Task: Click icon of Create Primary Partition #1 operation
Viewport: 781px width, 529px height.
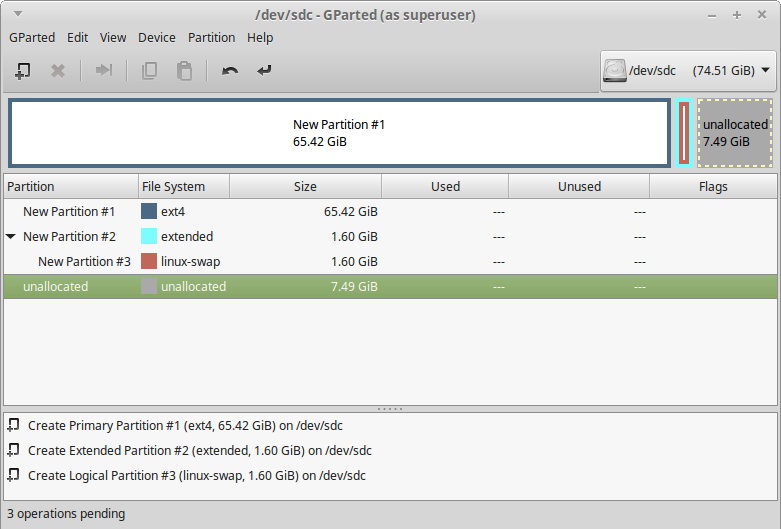Action: (x=13, y=425)
